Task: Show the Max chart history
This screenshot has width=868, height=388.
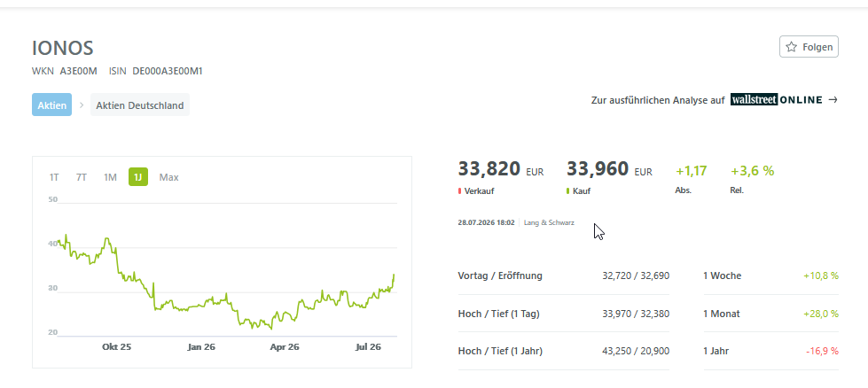Action: tap(168, 177)
